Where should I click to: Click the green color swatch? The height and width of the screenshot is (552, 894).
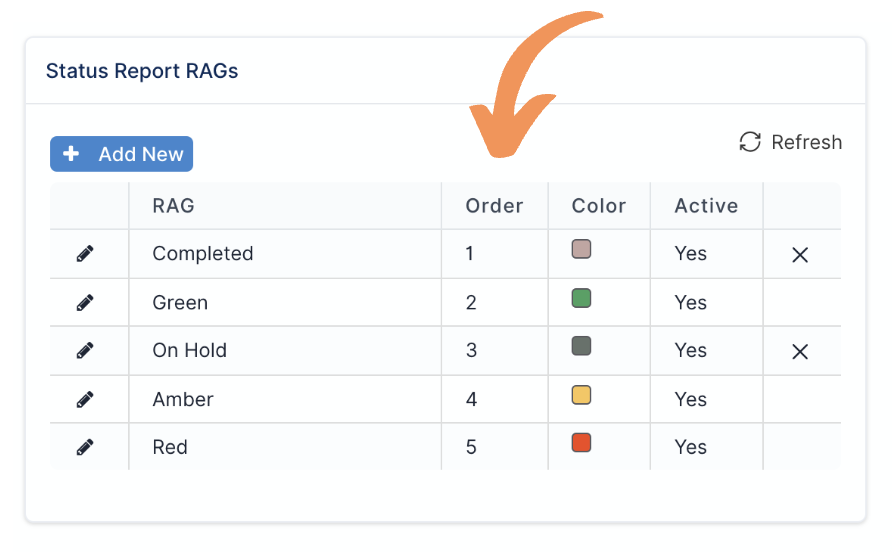point(581,298)
